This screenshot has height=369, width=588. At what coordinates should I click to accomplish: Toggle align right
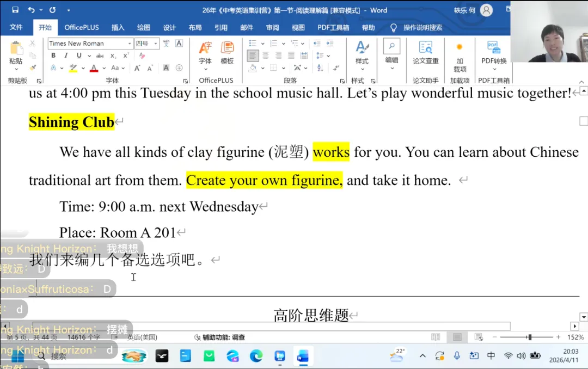278,56
